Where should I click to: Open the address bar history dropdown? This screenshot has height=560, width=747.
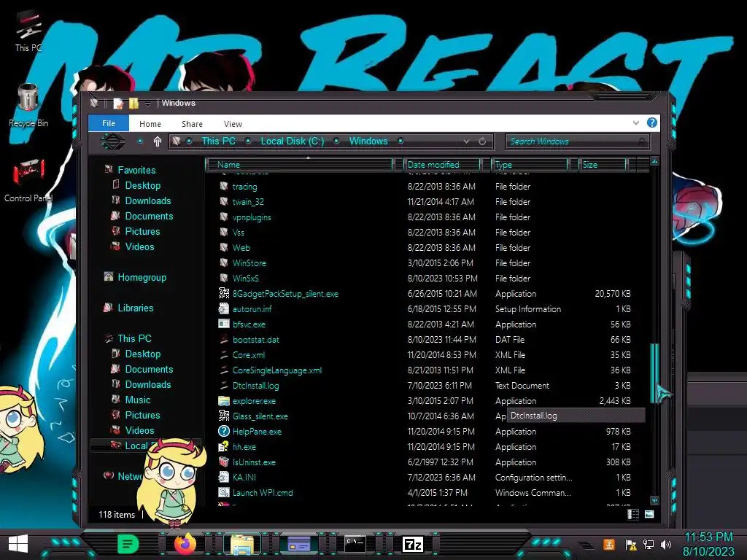click(x=466, y=141)
